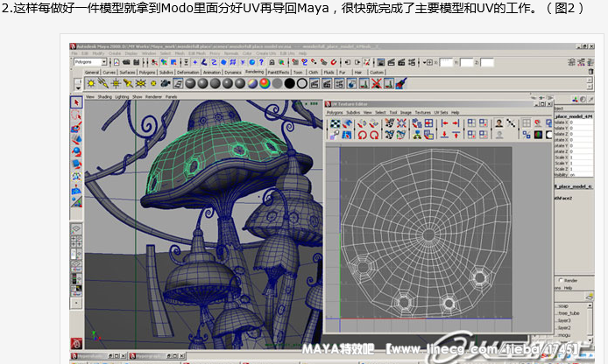Image resolution: width=608 pixels, height=364 pixels.
Task: Open the Rendering shelf tab
Action: (254, 72)
